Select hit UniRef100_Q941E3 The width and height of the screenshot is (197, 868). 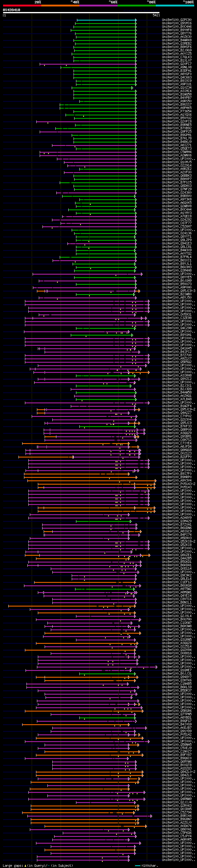pos(177,244)
